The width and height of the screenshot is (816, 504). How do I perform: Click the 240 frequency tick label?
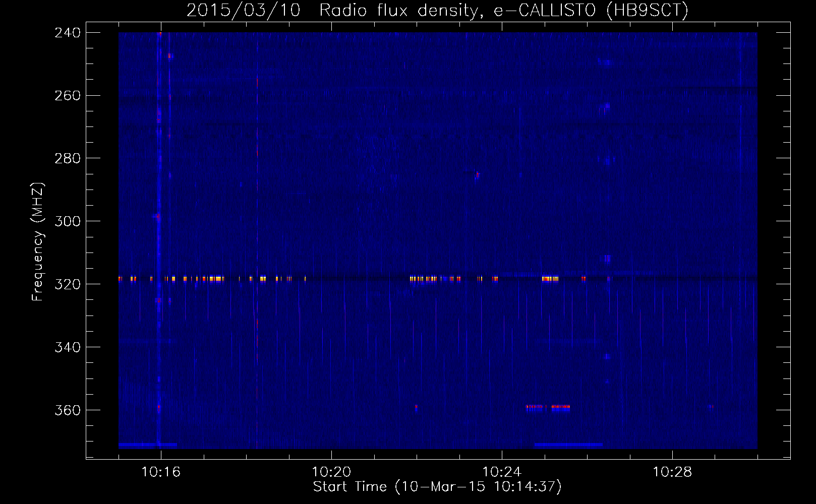(x=68, y=33)
